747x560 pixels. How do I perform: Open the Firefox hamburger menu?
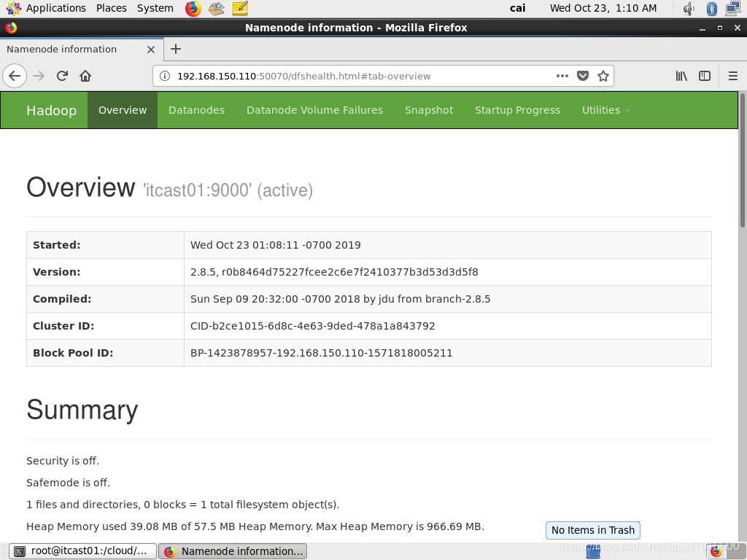coord(733,76)
